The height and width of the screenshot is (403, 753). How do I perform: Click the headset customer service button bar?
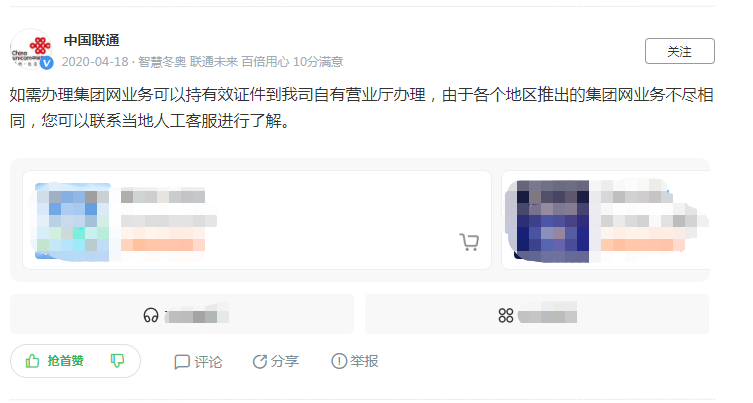click(x=182, y=314)
